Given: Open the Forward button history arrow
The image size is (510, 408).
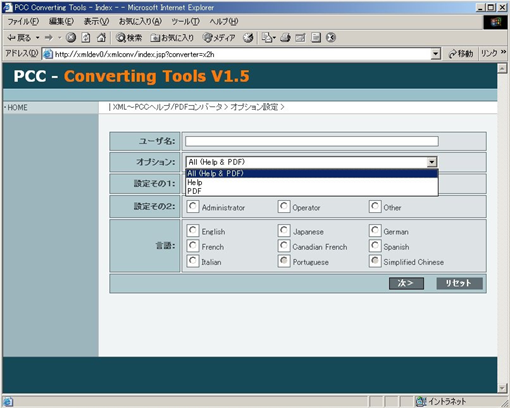Looking at the screenshot, I should click(x=60, y=38).
